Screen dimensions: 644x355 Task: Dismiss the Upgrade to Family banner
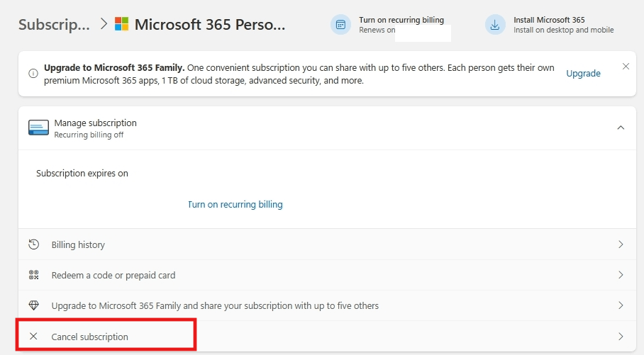tap(626, 66)
